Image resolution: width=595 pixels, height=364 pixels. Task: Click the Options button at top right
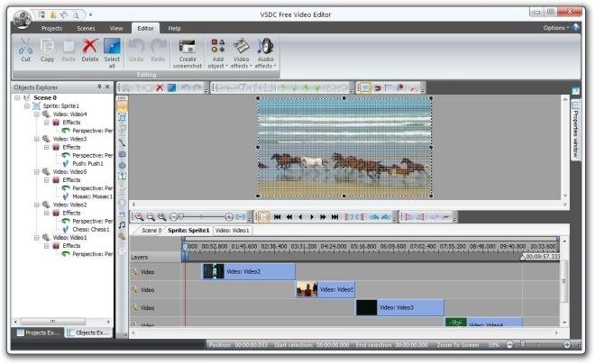[556, 28]
